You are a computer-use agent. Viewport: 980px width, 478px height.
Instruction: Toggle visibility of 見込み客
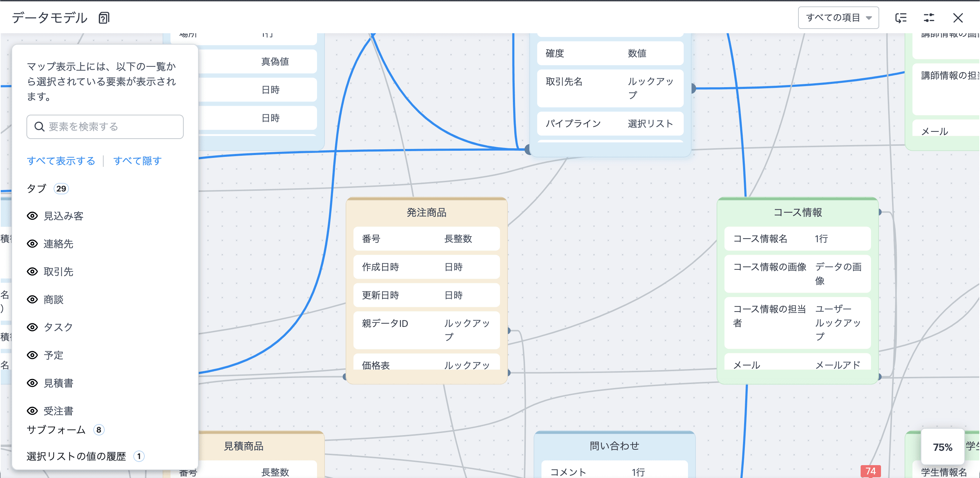32,216
